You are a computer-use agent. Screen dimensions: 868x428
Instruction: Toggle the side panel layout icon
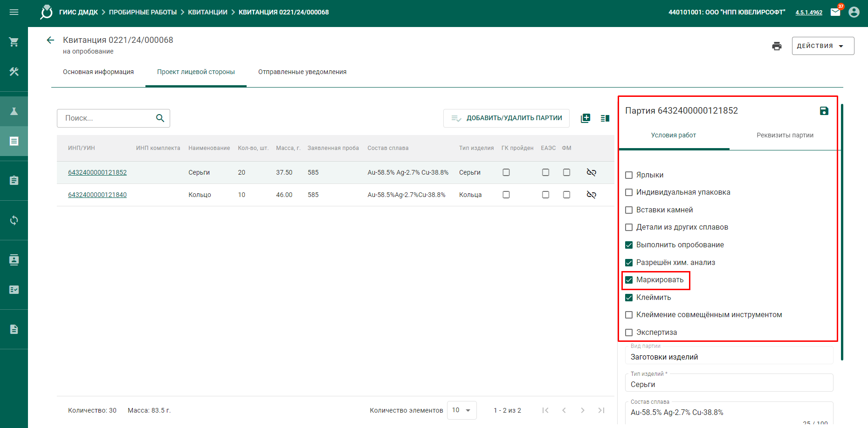pyautogui.click(x=605, y=118)
